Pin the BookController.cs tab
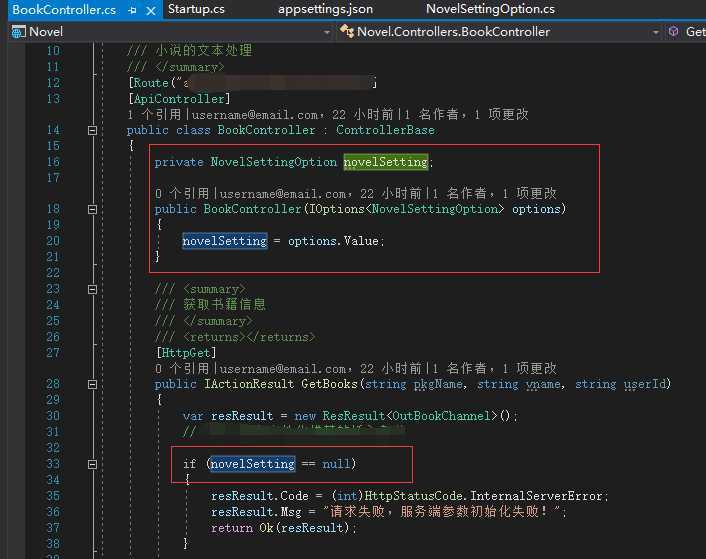 tap(132, 10)
